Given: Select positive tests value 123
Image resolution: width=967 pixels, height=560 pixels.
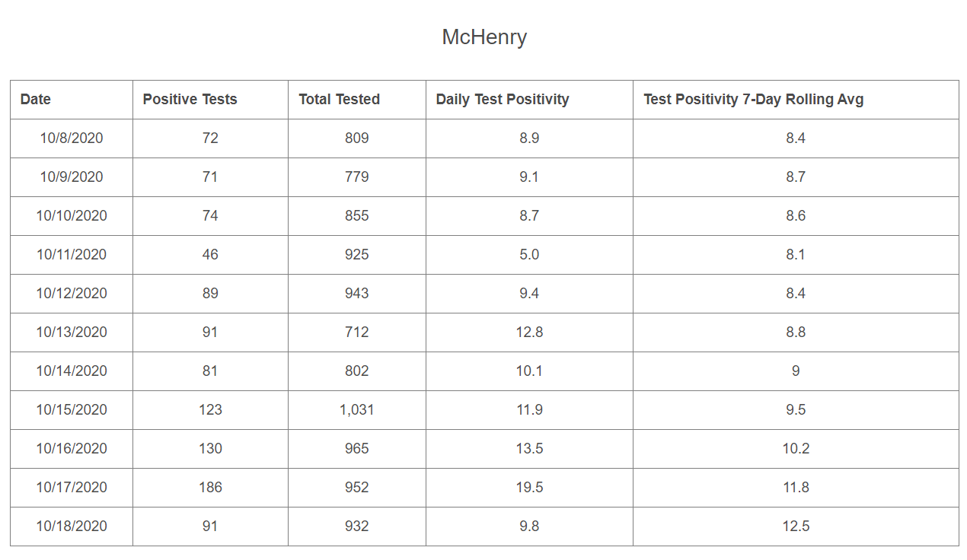Looking at the screenshot, I should pos(210,409).
